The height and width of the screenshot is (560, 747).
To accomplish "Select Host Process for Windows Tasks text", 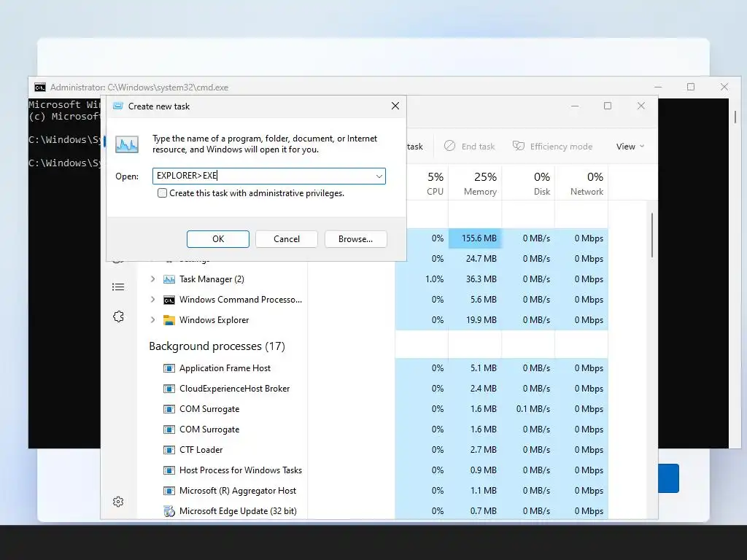I will point(241,470).
